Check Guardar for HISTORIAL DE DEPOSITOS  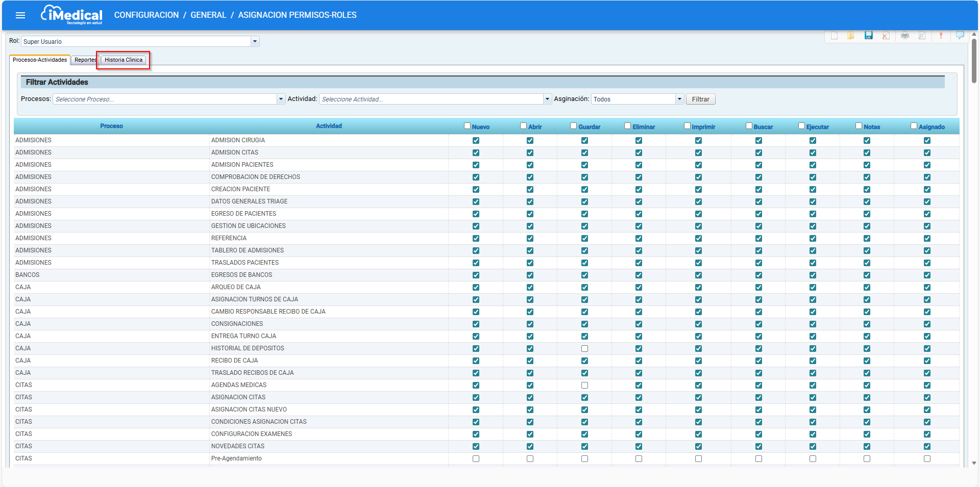click(x=584, y=349)
